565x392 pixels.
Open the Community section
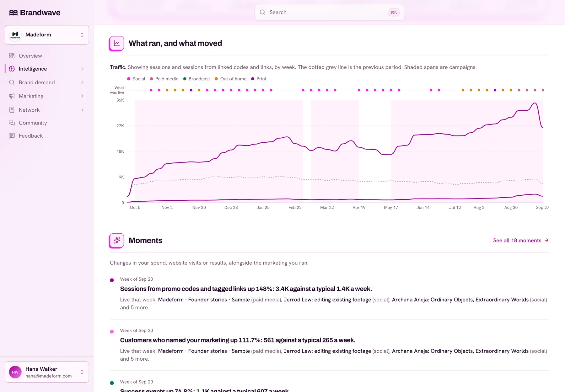click(47, 123)
